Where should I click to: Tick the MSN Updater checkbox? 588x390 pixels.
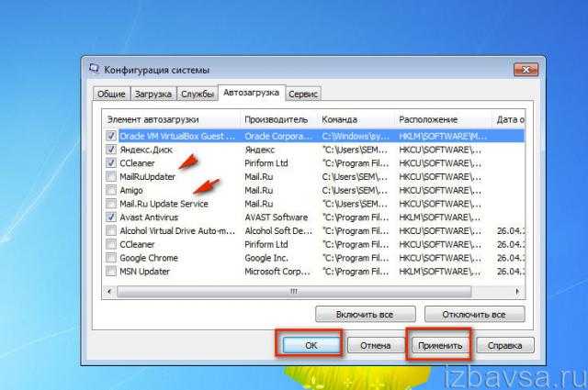(111, 272)
